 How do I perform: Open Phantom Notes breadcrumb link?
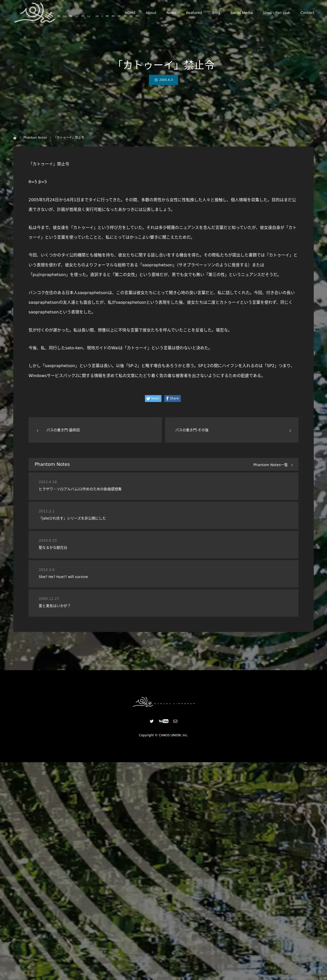pyautogui.click(x=35, y=138)
